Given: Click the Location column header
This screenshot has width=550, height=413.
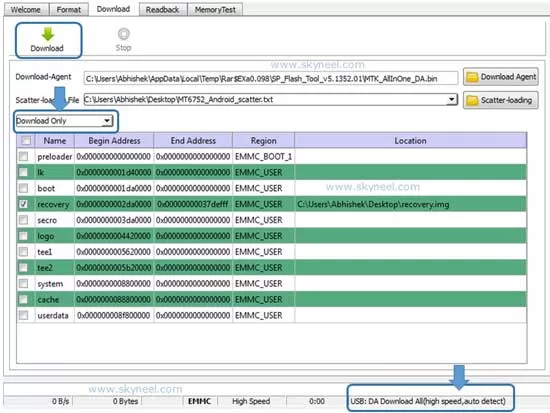Looking at the screenshot, I should pos(410,141).
